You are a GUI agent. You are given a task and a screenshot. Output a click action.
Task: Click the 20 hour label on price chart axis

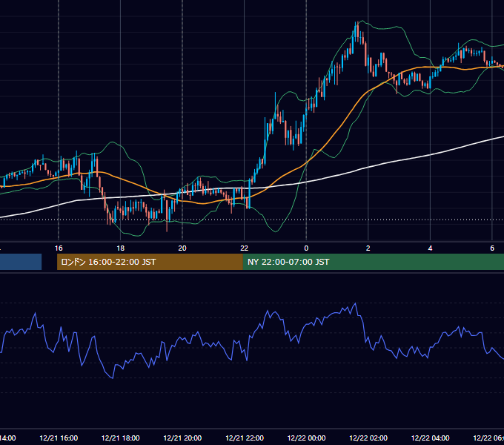pos(182,248)
